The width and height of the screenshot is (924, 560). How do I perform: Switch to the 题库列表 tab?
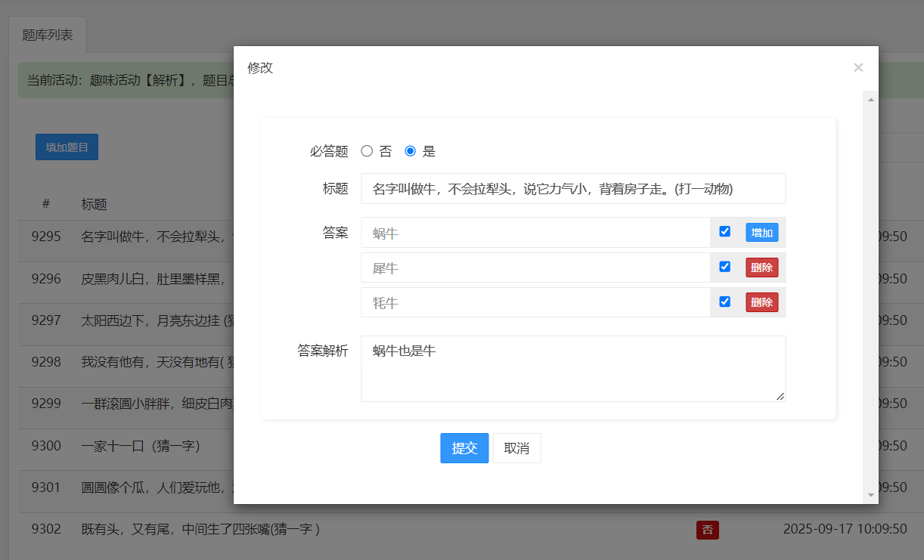[48, 35]
